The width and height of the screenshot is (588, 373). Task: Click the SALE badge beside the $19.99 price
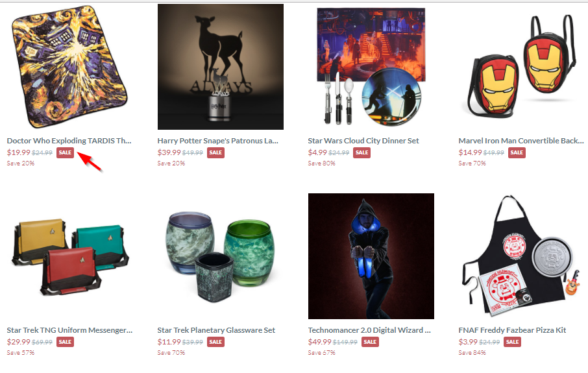[66, 152]
